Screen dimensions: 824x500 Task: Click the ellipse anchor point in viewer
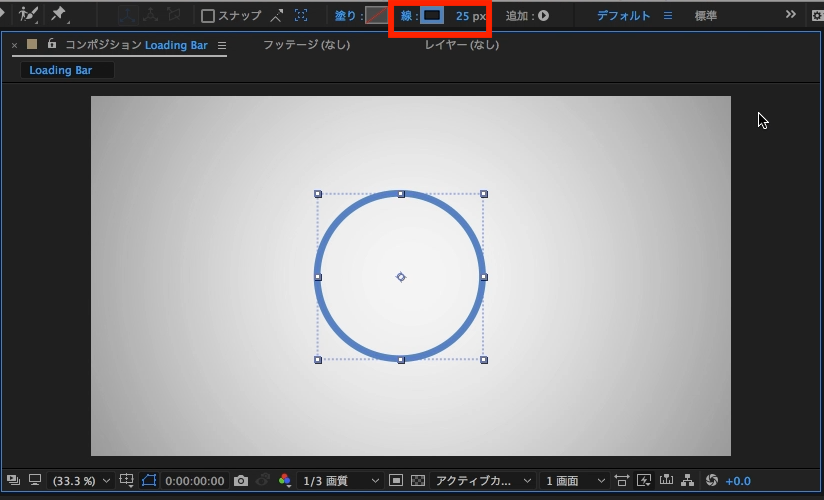point(401,277)
